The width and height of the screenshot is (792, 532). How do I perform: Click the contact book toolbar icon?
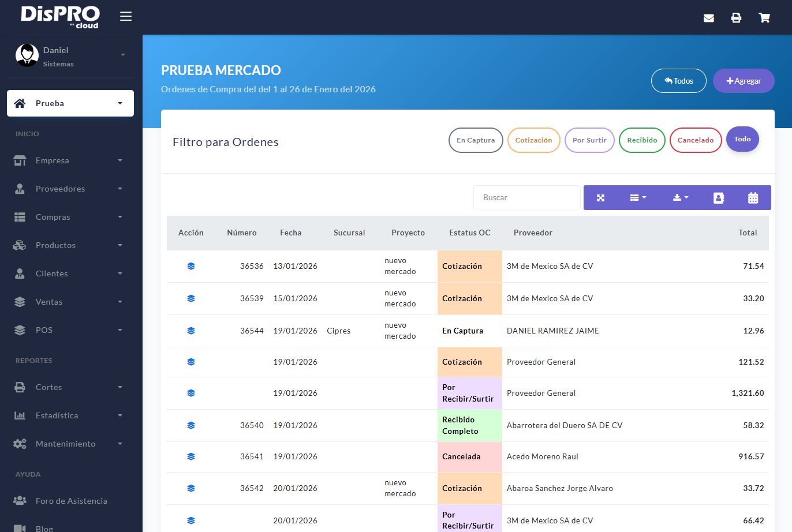719,198
